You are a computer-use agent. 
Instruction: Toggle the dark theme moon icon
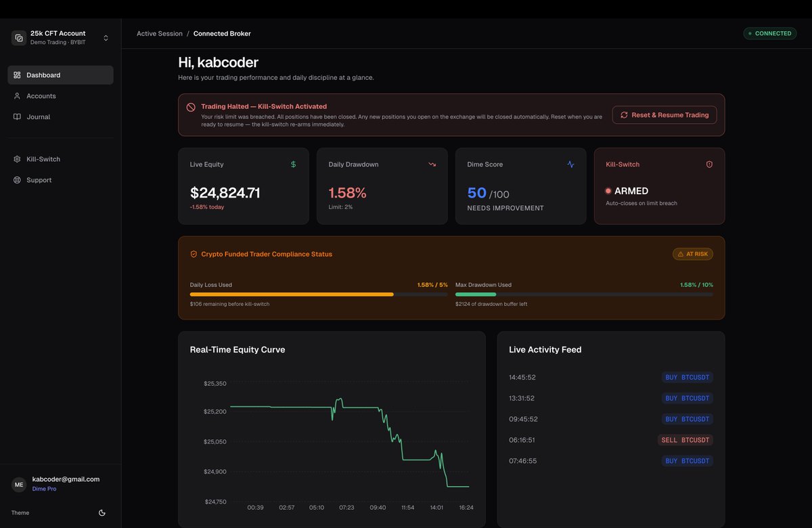pos(102,513)
